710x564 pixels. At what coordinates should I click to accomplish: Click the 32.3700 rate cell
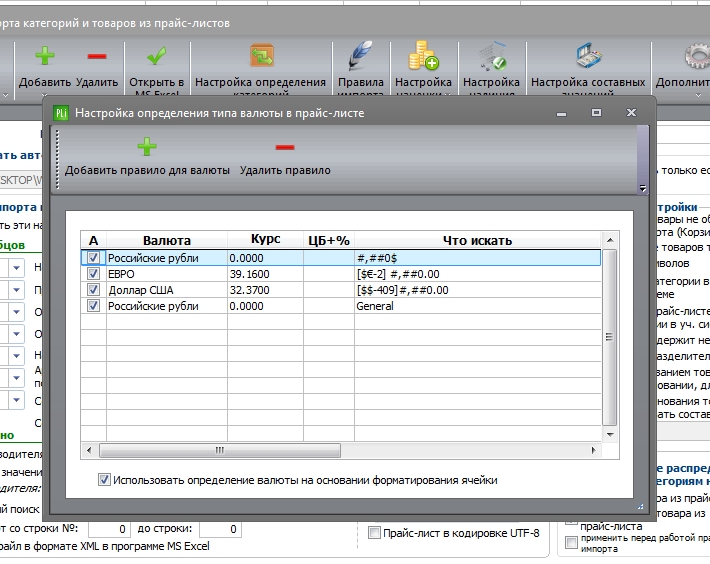pyautogui.click(x=265, y=290)
